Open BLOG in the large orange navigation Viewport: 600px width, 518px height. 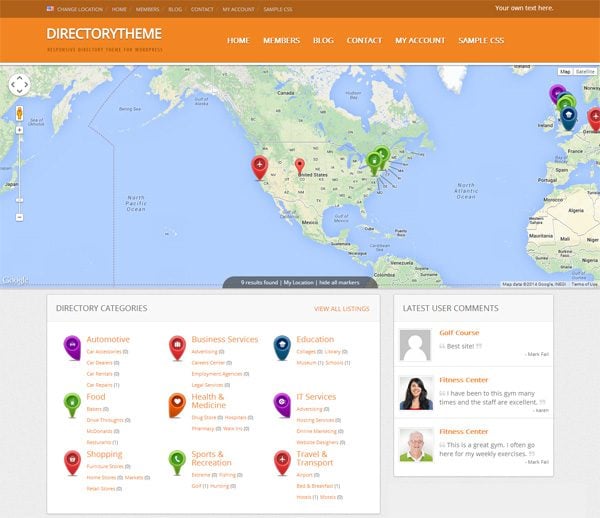pyautogui.click(x=323, y=41)
